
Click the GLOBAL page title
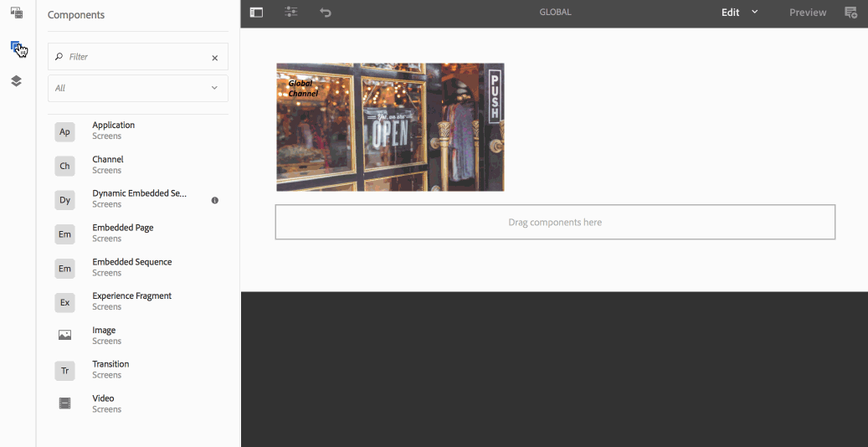pyautogui.click(x=555, y=13)
